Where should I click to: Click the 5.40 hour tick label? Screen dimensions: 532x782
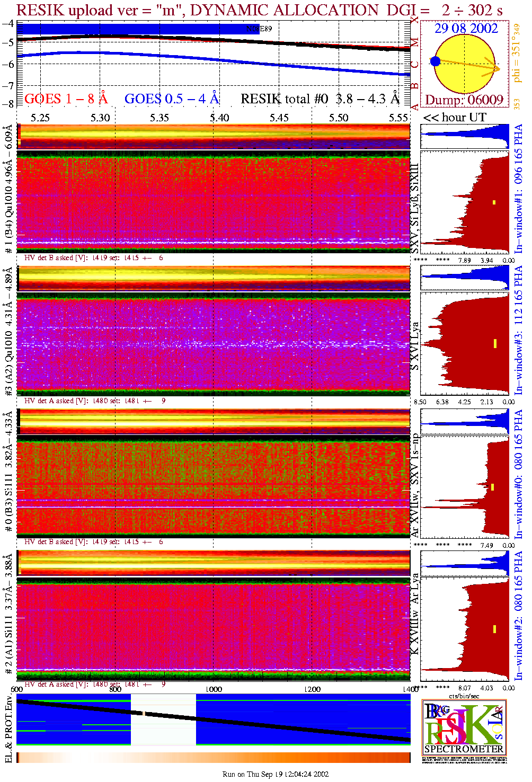(219, 118)
